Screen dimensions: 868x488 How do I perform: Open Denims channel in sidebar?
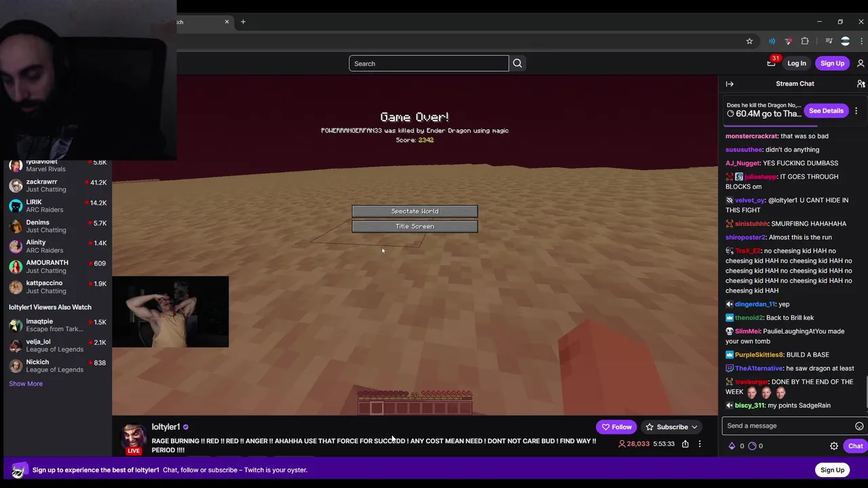(x=57, y=226)
